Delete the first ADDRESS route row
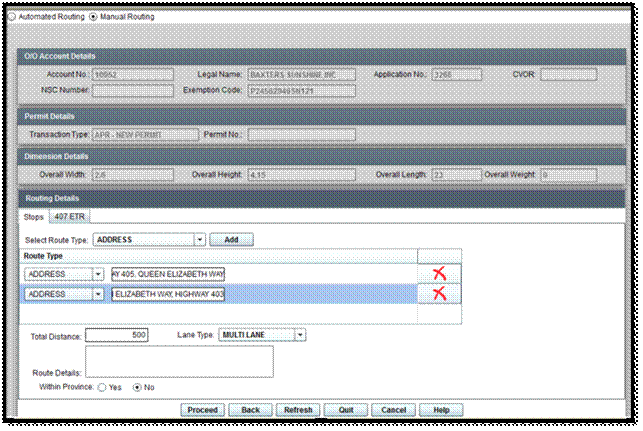This screenshot has width=643, height=431. click(439, 274)
